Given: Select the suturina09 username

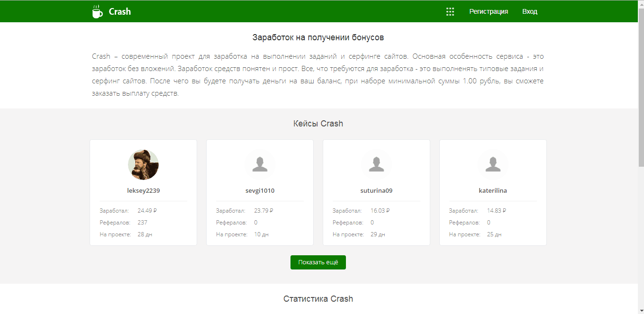Looking at the screenshot, I should pyautogui.click(x=376, y=190).
